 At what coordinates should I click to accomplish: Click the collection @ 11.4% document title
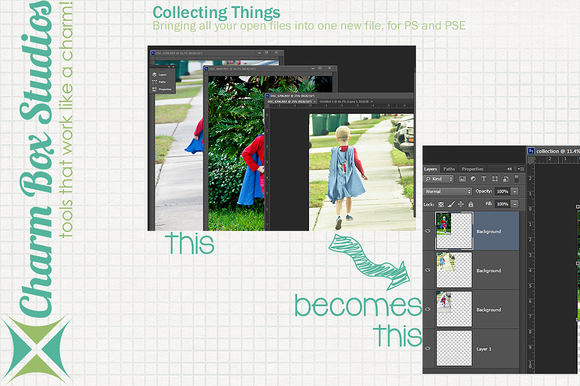click(x=557, y=151)
